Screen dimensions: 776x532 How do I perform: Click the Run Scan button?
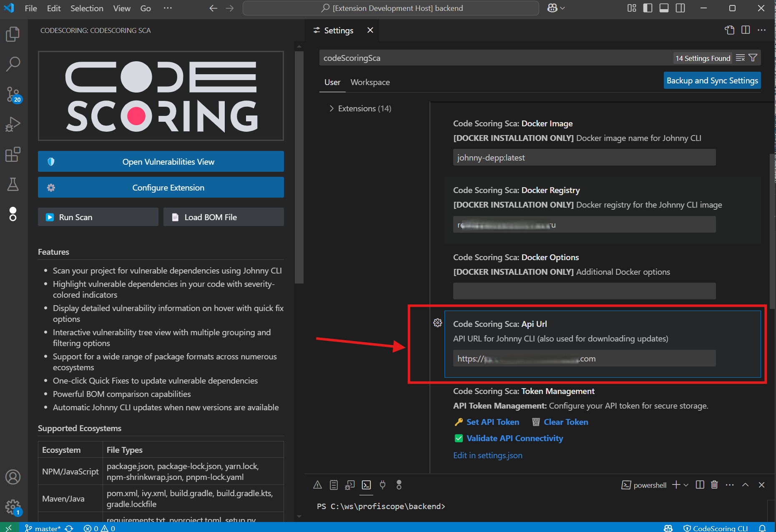click(x=98, y=217)
